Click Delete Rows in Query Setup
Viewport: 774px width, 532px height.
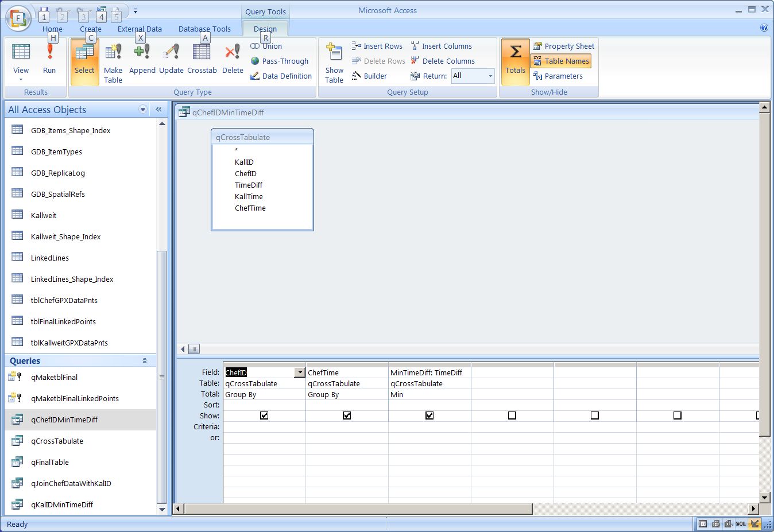[x=378, y=61]
